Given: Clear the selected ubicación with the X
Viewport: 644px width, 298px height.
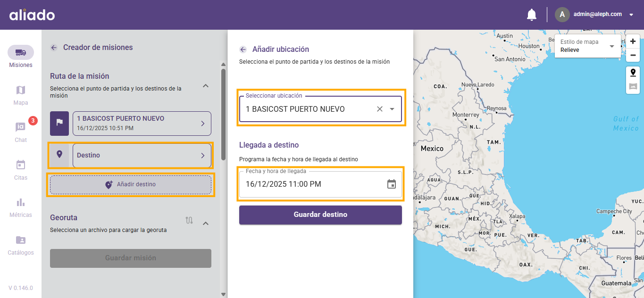Looking at the screenshot, I should [x=379, y=108].
